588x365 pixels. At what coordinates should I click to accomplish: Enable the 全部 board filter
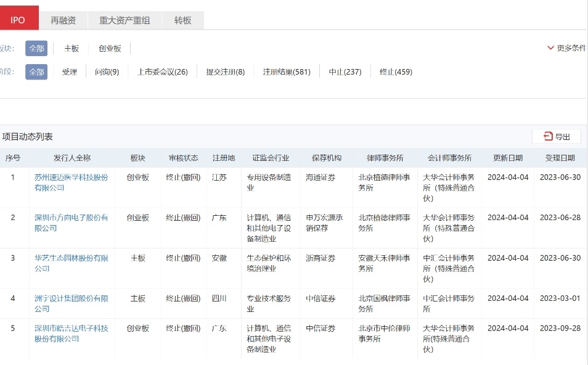point(36,47)
